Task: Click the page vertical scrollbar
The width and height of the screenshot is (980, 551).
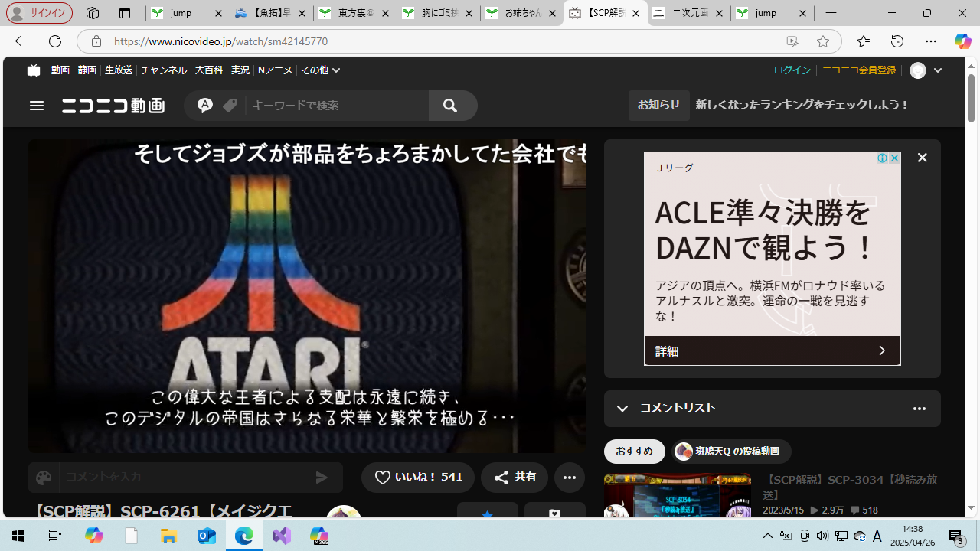Action: (971, 291)
